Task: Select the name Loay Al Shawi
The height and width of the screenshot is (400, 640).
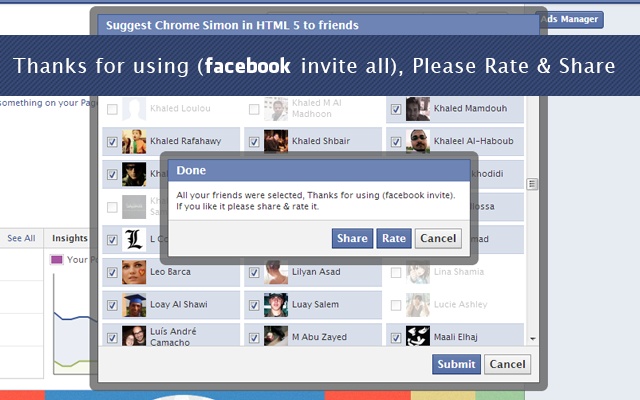Action: point(179,304)
